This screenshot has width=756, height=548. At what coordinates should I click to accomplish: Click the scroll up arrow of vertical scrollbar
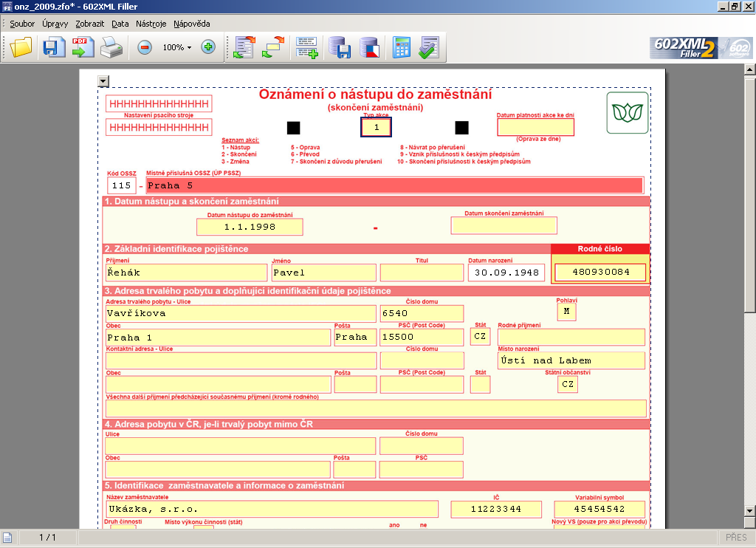750,70
